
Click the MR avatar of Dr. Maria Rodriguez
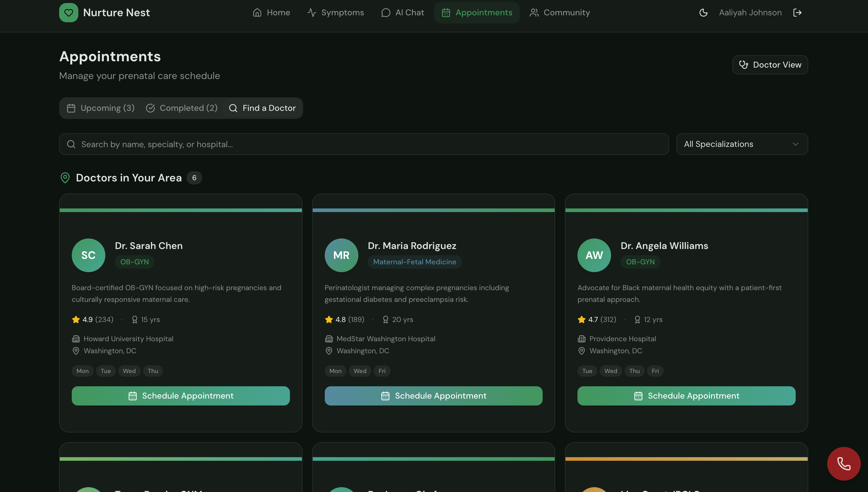click(341, 255)
